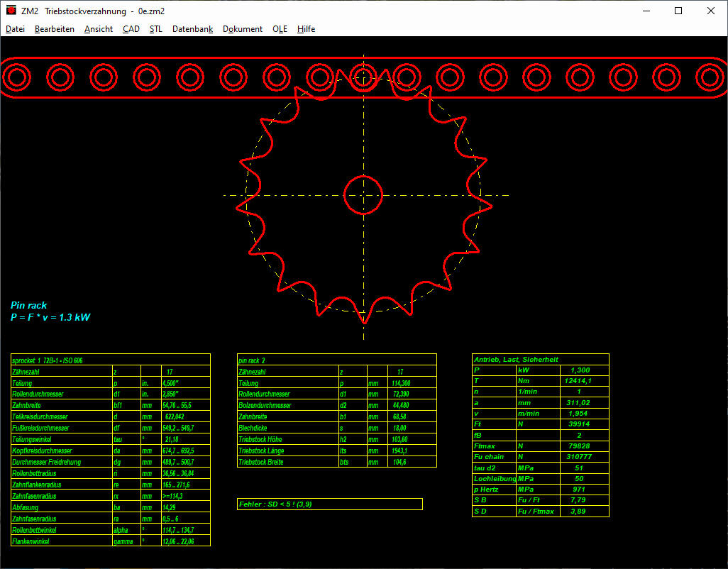Open the Datei menu
Viewport: 728px width, 569px height.
15,29
